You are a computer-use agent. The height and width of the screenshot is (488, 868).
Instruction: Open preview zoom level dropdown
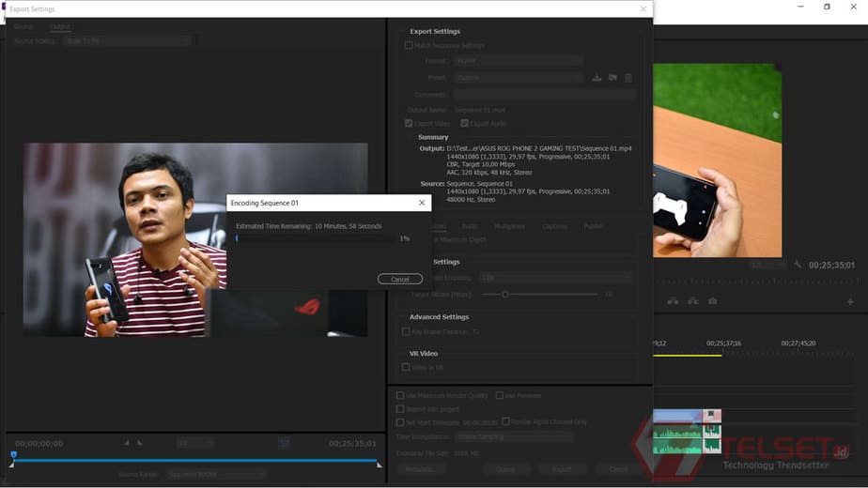pyautogui.click(x=195, y=443)
